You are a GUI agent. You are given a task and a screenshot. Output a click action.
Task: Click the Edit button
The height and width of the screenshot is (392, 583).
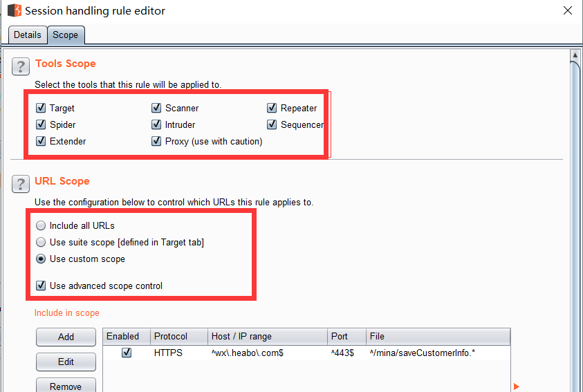point(66,362)
